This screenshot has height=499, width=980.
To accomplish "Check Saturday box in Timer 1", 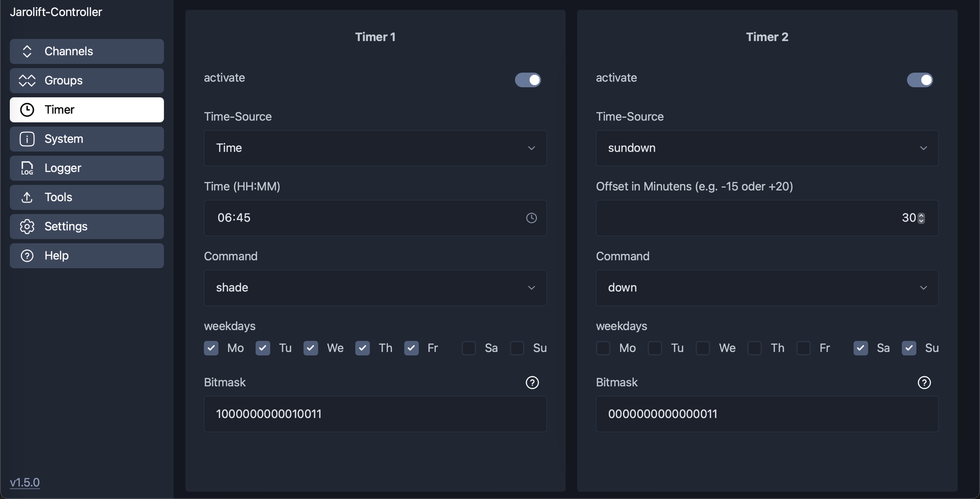I will point(469,348).
